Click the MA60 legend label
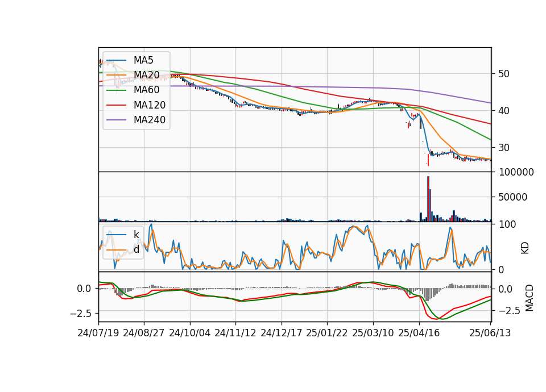Image resolution: width=546 pixels, height=392 pixels. 146,90
